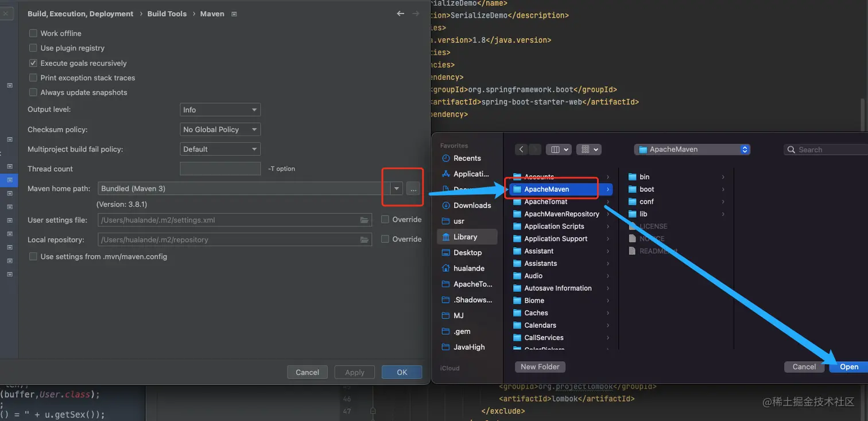Viewport: 868px width, 421px height.
Task: Expand the Audio folder chevron
Action: pos(608,276)
